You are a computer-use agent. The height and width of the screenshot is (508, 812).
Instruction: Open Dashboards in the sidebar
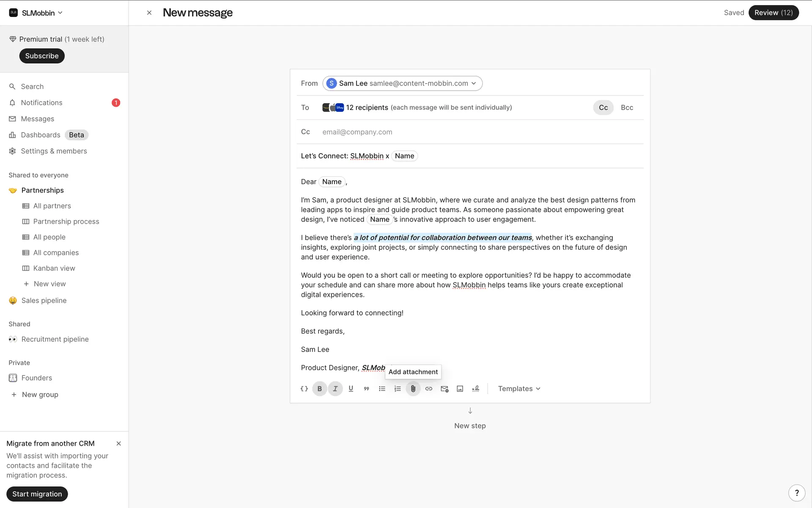click(41, 135)
